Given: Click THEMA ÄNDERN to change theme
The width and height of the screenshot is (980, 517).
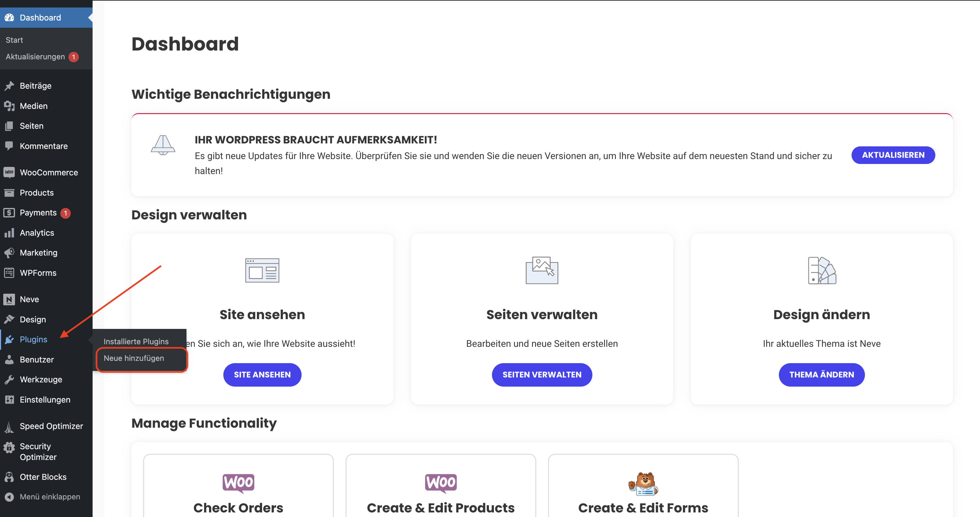Looking at the screenshot, I should [x=821, y=375].
